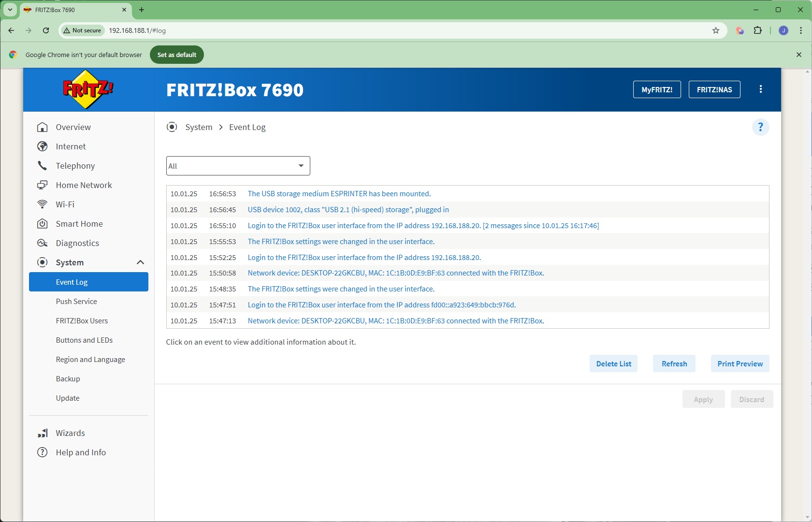Click the Help and Info question icon
The width and height of the screenshot is (812, 522).
coord(43,452)
